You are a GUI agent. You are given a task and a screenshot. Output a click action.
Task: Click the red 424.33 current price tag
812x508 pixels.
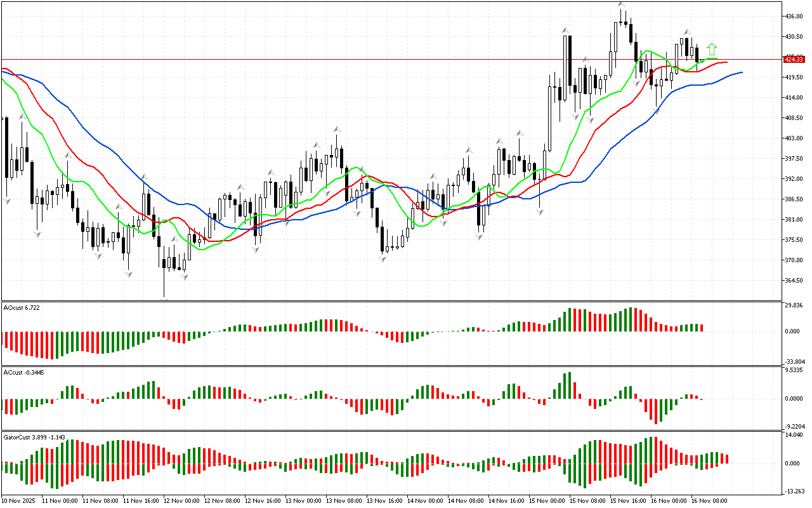(793, 59)
